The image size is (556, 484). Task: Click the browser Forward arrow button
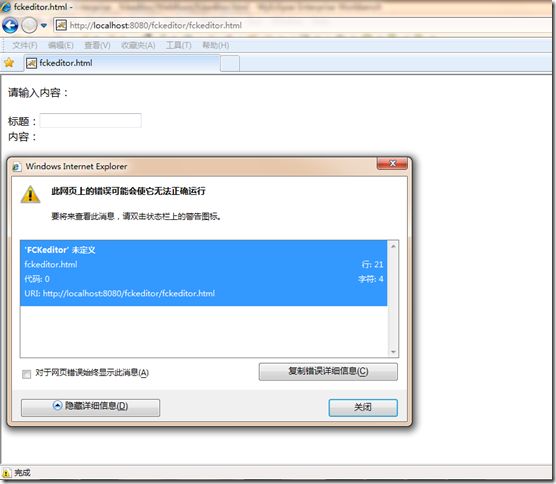pyautogui.click(x=29, y=25)
